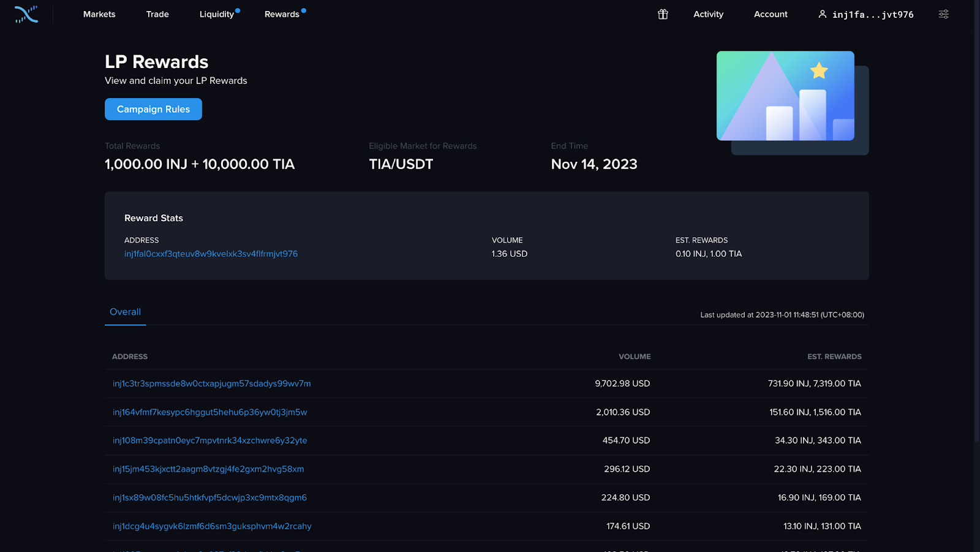Viewport: 980px width, 552px height.
Task: Click the 224.80 USD volume cell
Action: tap(625, 497)
